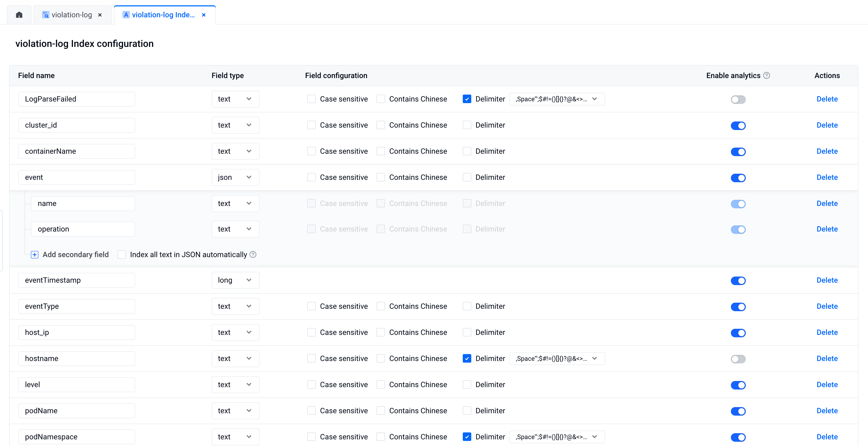The height and width of the screenshot is (446, 868).
Task: Open field type dropdown for event
Action: pyautogui.click(x=235, y=177)
